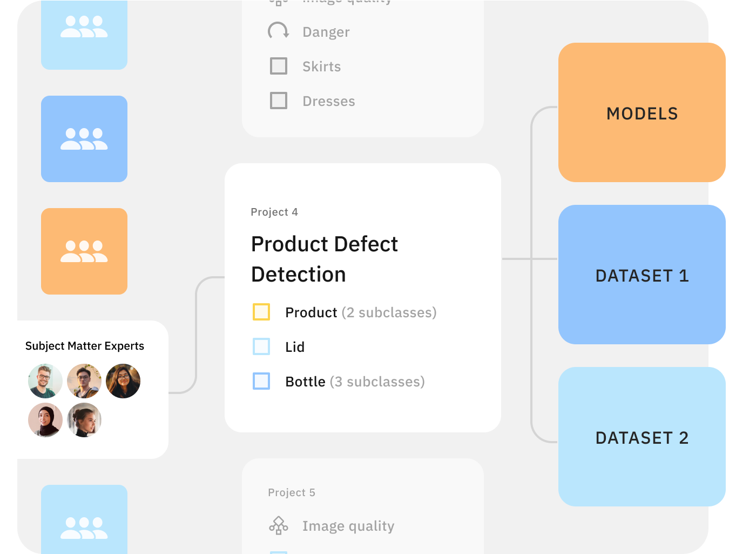
Task: Check the Dresses checkbox
Action: [x=278, y=101]
